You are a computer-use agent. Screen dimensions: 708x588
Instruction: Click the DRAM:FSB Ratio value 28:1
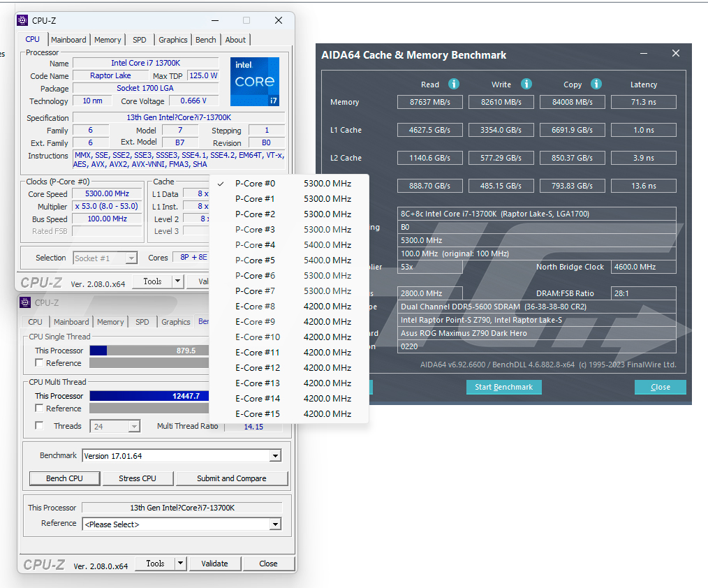[x=644, y=293]
